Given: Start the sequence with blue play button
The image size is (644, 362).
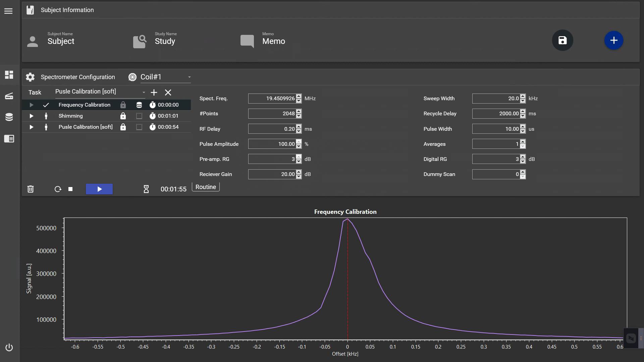Looking at the screenshot, I should click(x=99, y=189).
